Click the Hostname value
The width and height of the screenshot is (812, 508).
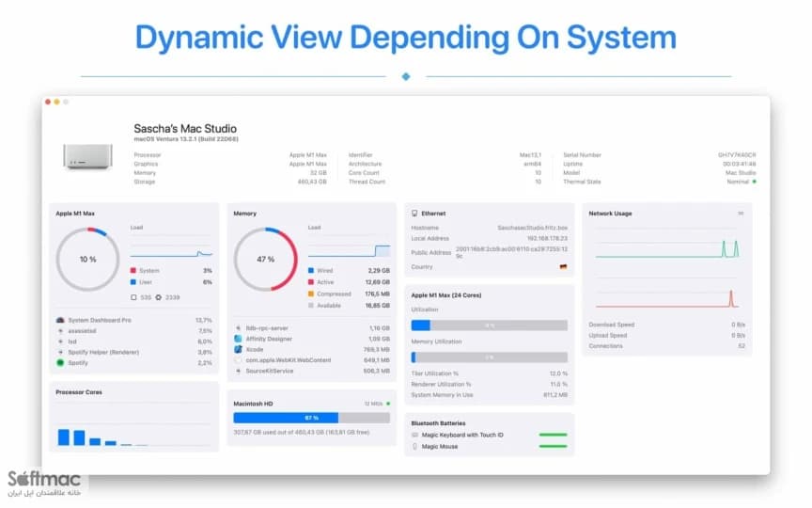(x=532, y=228)
